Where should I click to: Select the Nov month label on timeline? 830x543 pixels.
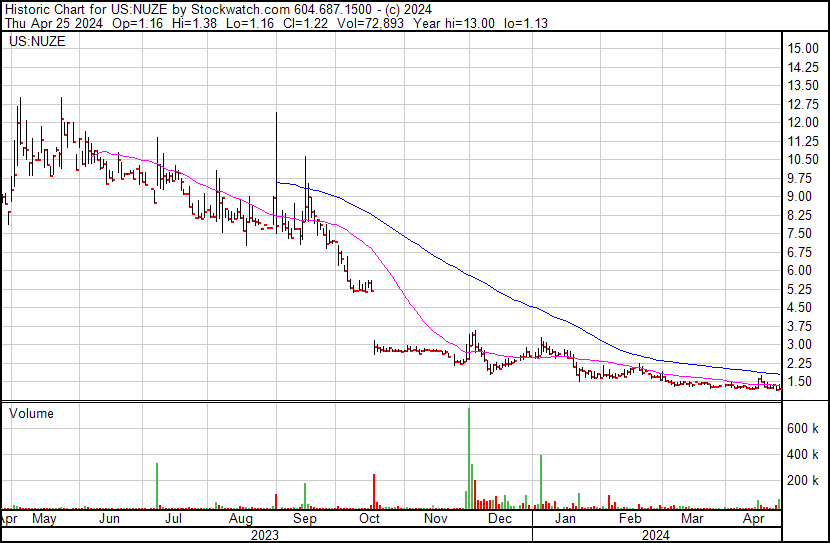click(x=435, y=520)
